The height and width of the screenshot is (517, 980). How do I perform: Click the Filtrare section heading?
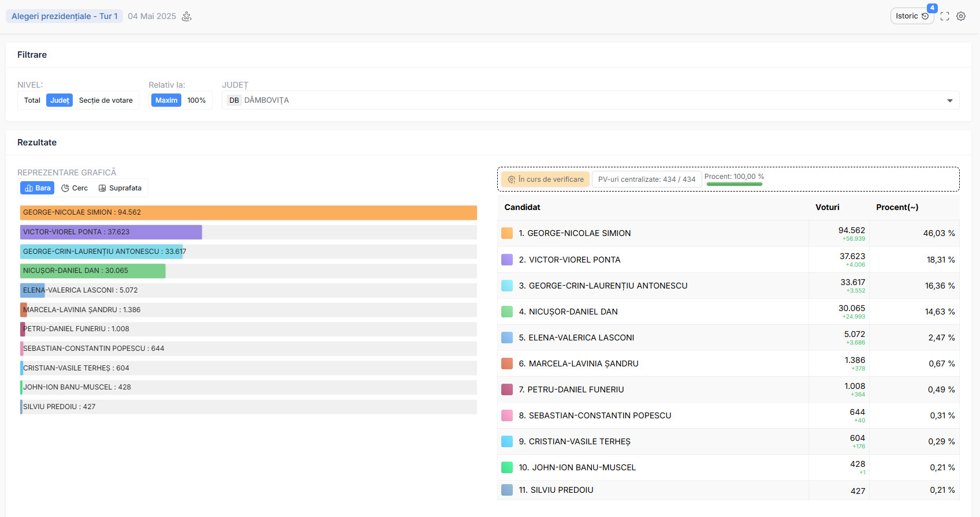(x=32, y=55)
